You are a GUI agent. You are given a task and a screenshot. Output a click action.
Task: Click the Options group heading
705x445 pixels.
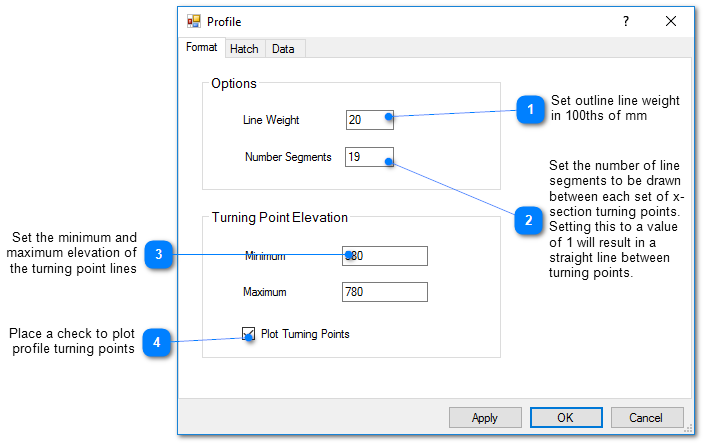(234, 84)
